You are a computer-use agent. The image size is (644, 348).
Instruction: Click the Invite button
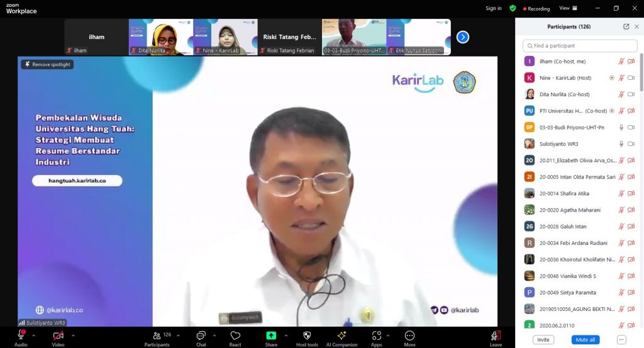point(543,339)
